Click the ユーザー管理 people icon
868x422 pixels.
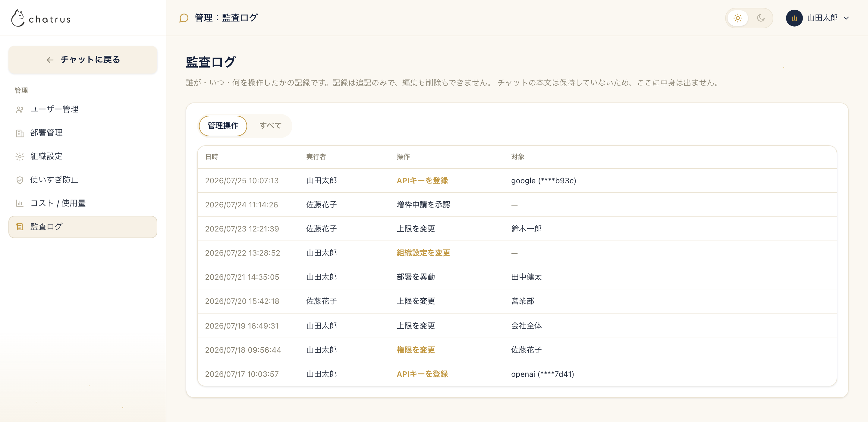coord(20,109)
